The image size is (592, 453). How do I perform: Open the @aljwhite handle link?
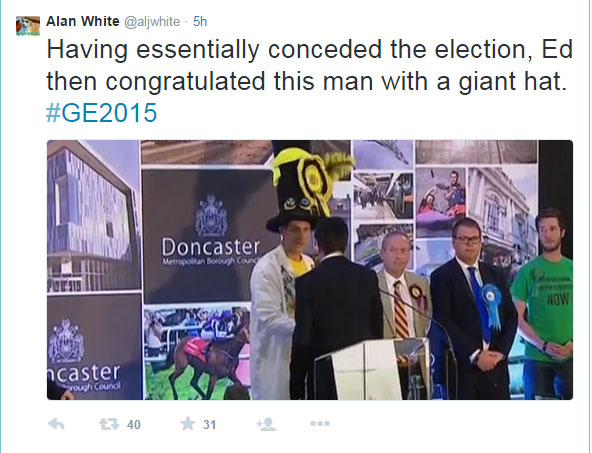click(152, 22)
